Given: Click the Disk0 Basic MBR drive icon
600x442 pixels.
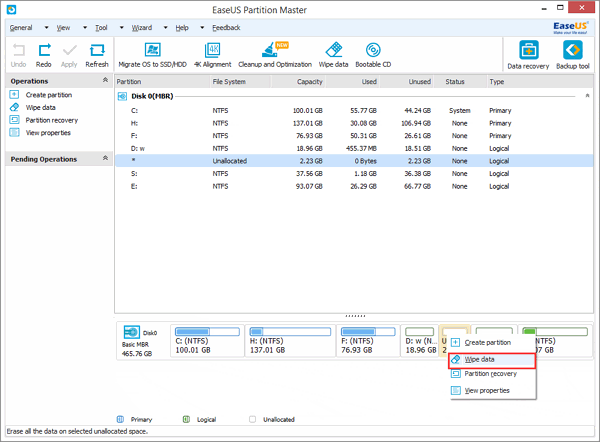Looking at the screenshot, I should [132, 332].
